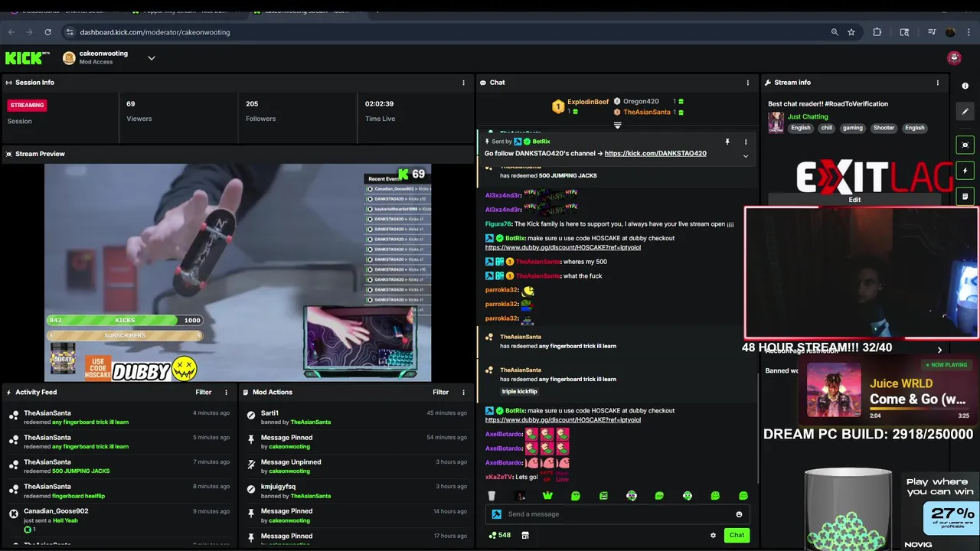
Task: Click the Shooter tag chip
Action: (x=884, y=128)
